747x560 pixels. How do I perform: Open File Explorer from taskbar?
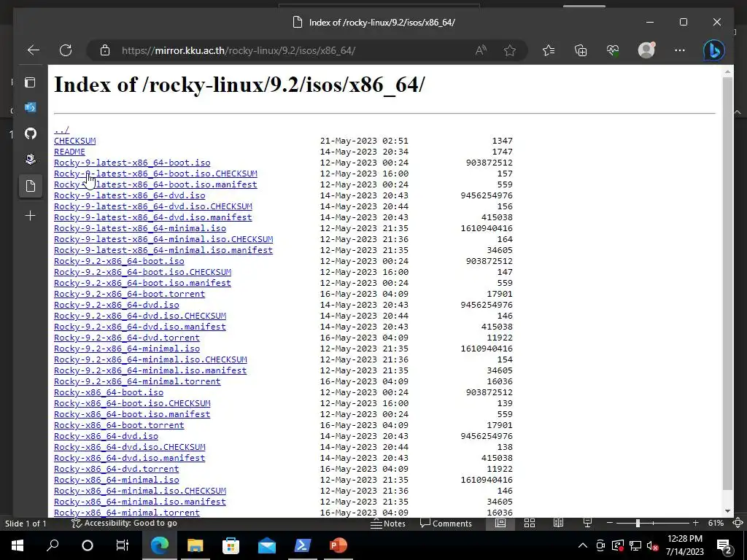point(195,545)
